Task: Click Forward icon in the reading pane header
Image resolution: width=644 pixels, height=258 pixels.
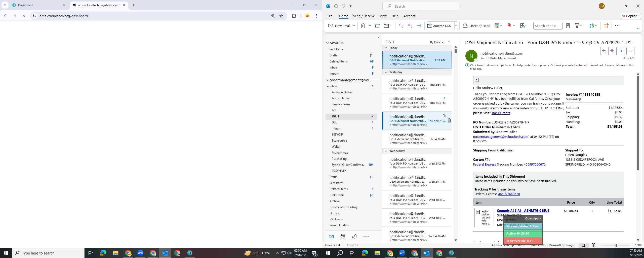Action: (x=620, y=51)
